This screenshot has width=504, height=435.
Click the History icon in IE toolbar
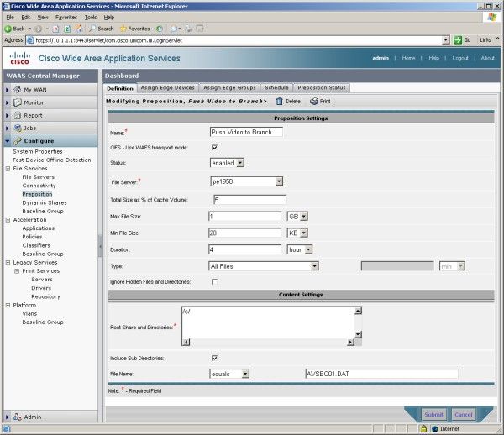pyautogui.click(x=159, y=29)
